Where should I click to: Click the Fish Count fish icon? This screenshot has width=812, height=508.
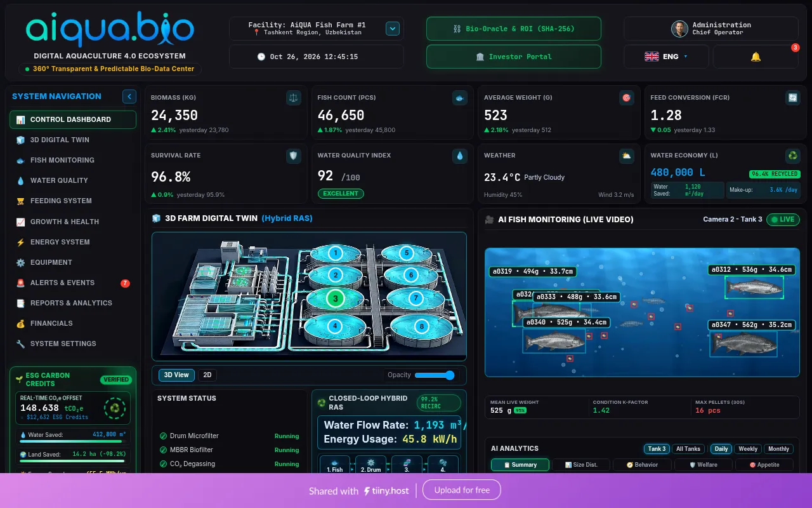tap(460, 98)
